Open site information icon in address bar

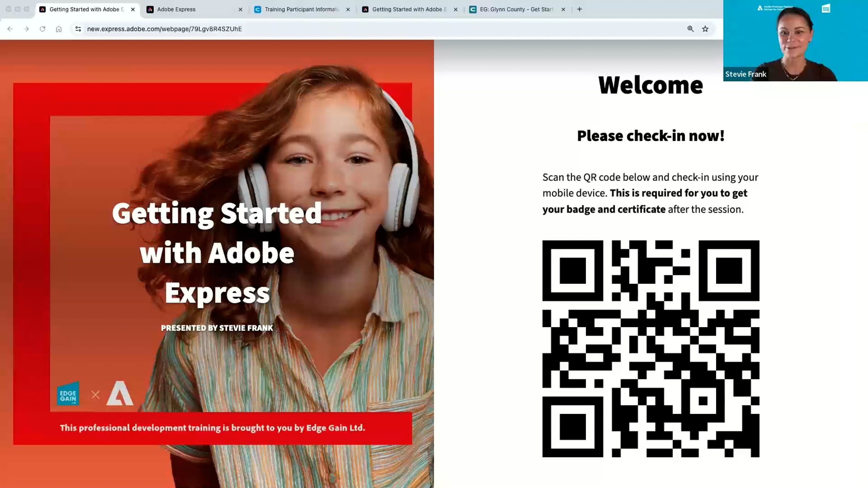78,29
